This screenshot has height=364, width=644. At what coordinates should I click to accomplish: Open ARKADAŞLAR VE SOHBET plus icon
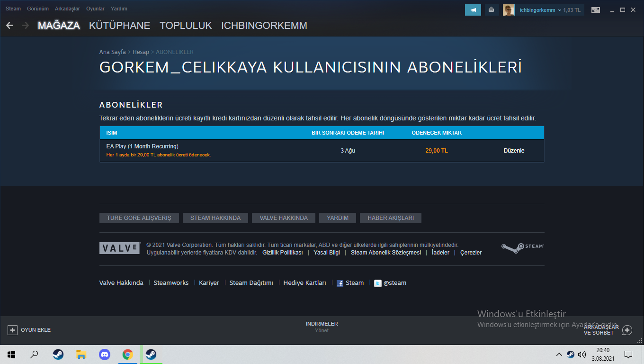[x=627, y=330]
